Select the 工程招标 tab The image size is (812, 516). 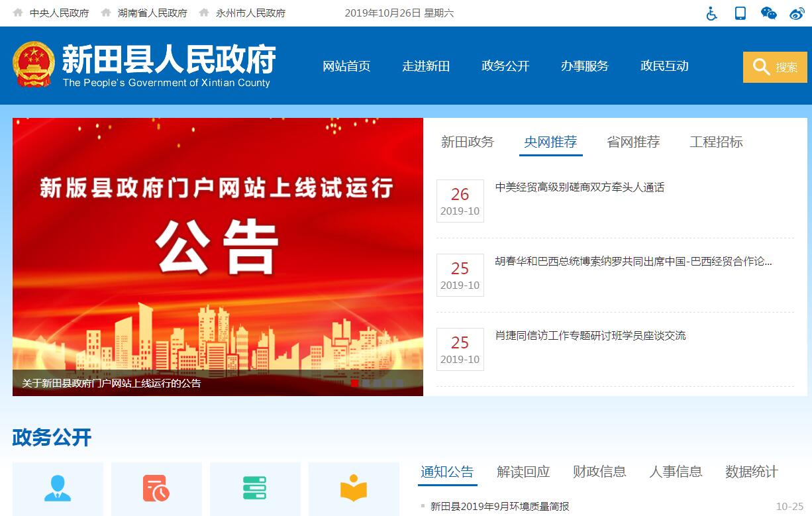716,142
